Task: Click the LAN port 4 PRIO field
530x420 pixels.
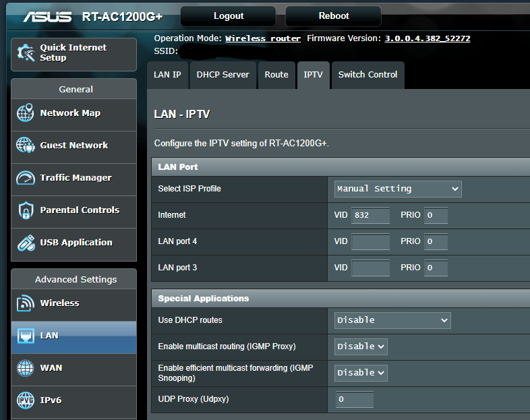Action: pos(436,241)
